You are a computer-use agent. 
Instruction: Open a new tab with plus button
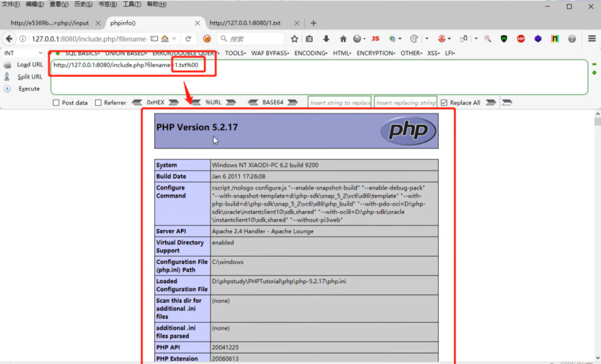[313, 23]
